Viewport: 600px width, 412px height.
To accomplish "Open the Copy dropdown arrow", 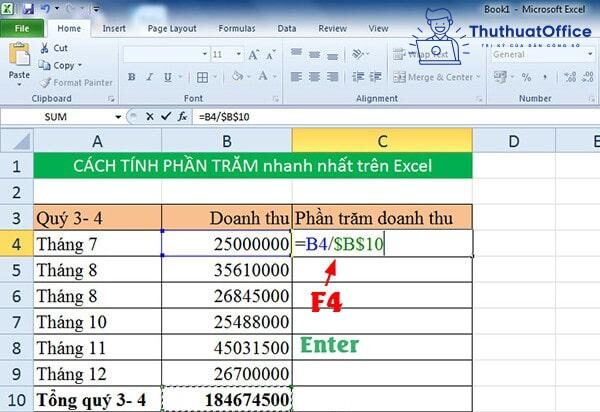I will (x=80, y=65).
